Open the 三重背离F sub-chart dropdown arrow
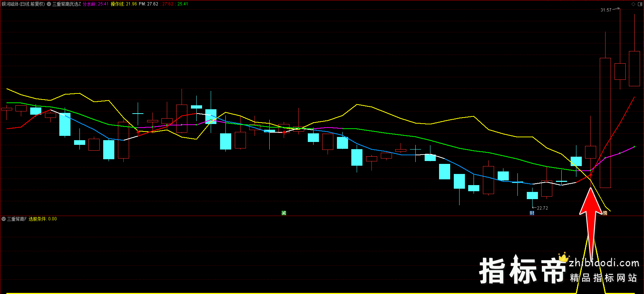 coord(4,219)
